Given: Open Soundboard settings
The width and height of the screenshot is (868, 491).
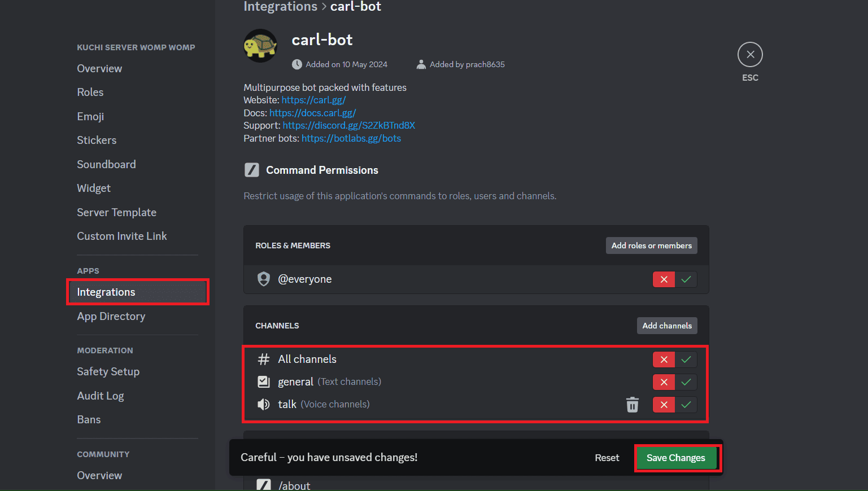Looking at the screenshot, I should tap(106, 164).
